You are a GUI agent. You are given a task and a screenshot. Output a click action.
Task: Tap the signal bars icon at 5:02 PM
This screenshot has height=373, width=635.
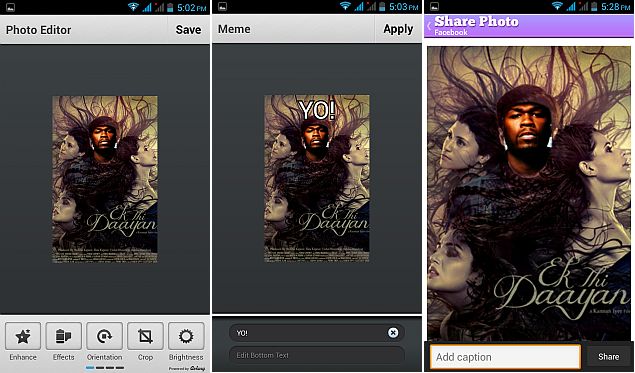pos(147,6)
